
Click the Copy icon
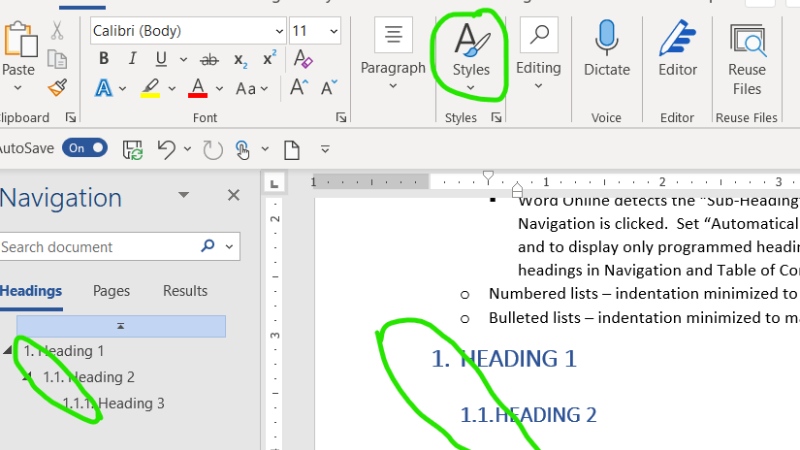click(x=57, y=60)
